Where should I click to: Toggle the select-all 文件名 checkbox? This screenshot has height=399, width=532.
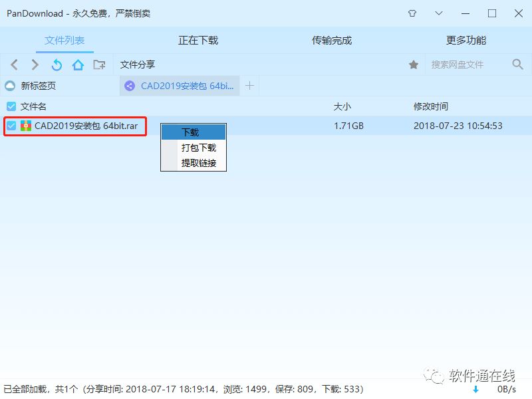pyautogui.click(x=11, y=106)
